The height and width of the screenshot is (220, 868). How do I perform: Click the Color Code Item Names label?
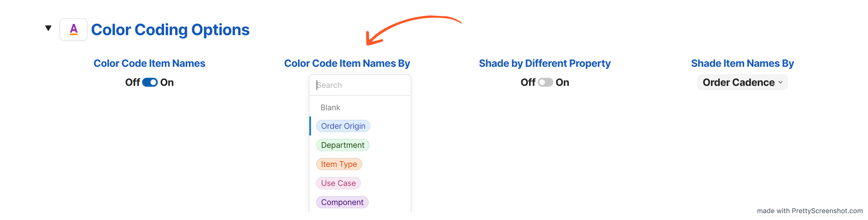pyautogui.click(x=149, y=63)
